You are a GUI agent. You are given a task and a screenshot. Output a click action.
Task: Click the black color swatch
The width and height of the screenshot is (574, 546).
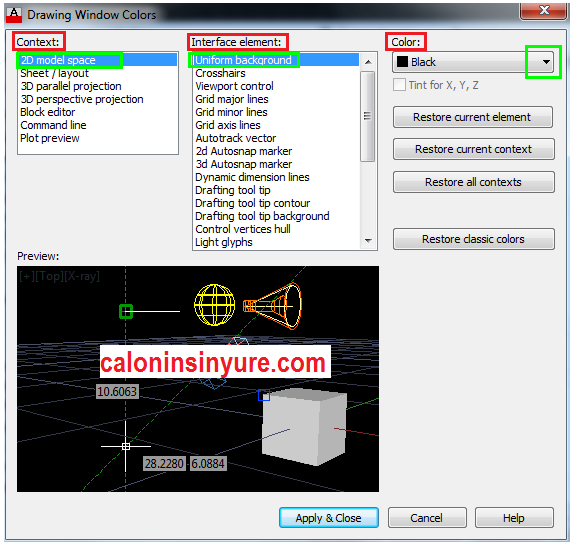[x=402, y=61]
